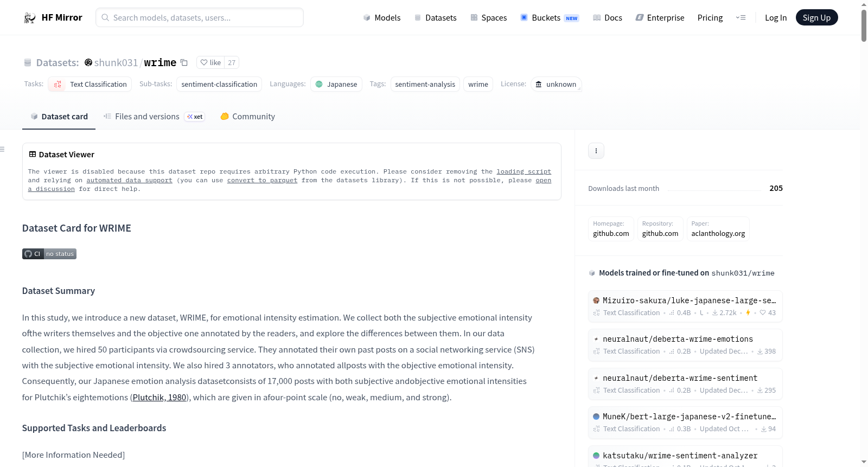The width and height of the screenshot is (868, 467).
Task: Focus the search models, datasets, users field
Action: 200,17
